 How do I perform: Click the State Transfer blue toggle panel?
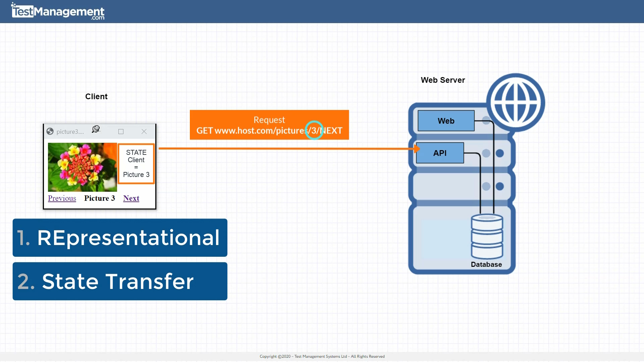point(120,281)
